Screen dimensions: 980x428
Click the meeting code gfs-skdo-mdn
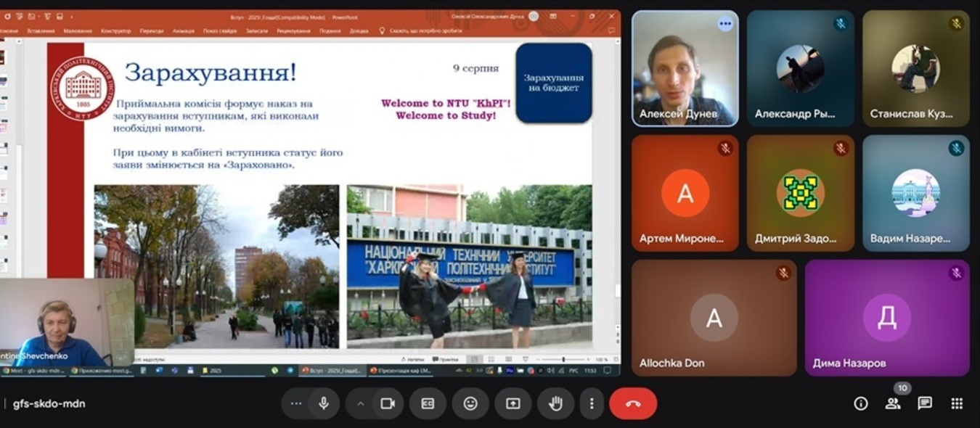(x=49, y=403)
